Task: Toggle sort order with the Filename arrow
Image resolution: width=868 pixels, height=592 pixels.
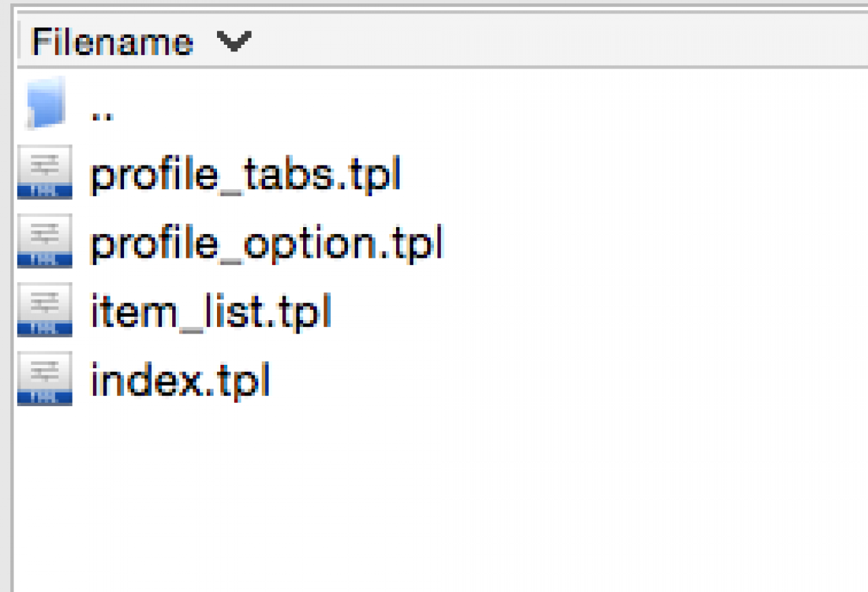Action: point(234,41)
